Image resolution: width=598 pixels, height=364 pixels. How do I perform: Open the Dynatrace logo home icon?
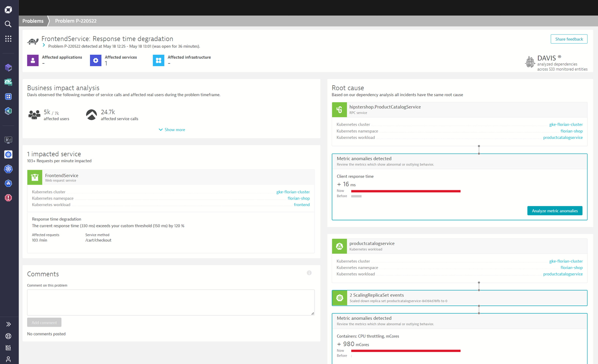[8, 10]
